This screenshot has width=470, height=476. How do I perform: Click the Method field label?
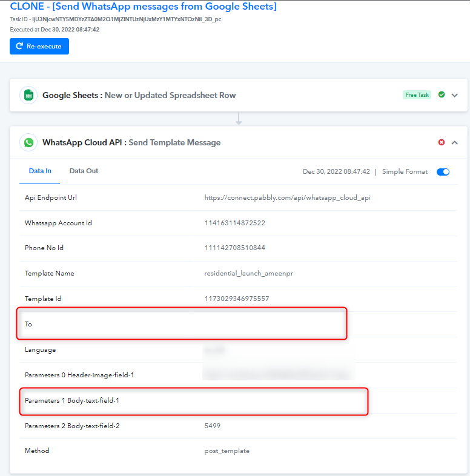pos(37,451)
